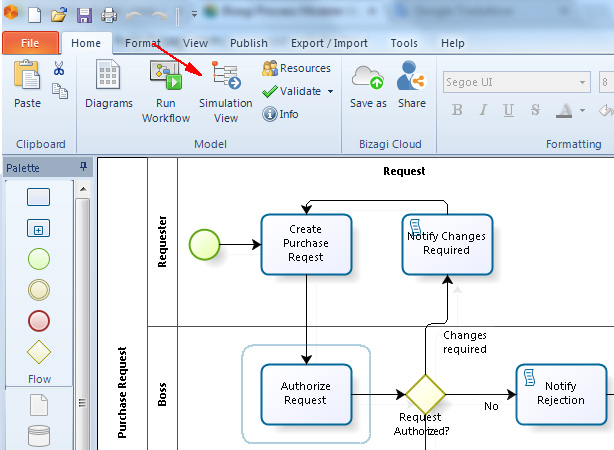Click the Request milestone title
Screen dimensions: 614x450
tap(404, 171)
